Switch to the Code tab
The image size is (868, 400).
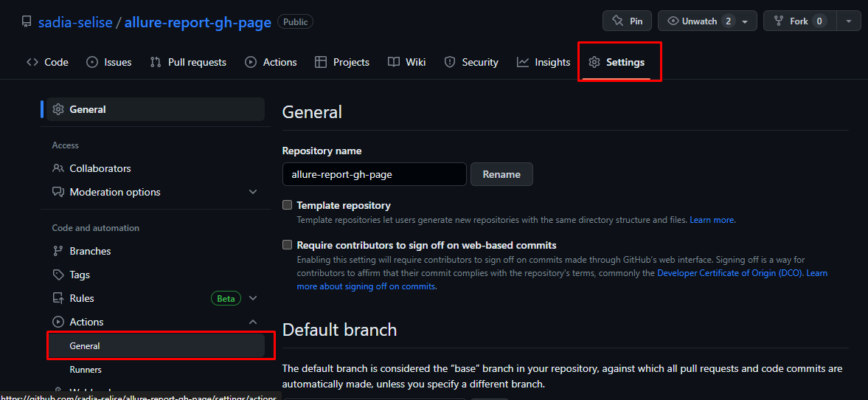(48, 62)
